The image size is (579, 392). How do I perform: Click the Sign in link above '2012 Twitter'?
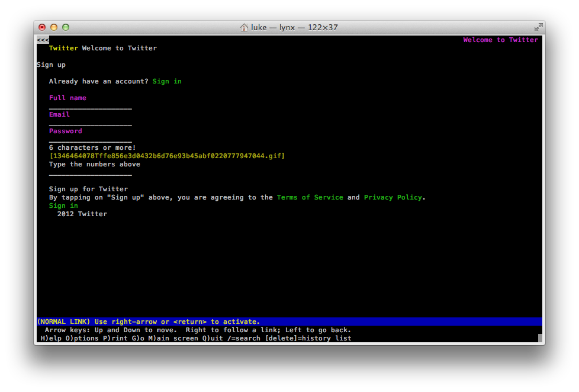click(x=63, y=206)
